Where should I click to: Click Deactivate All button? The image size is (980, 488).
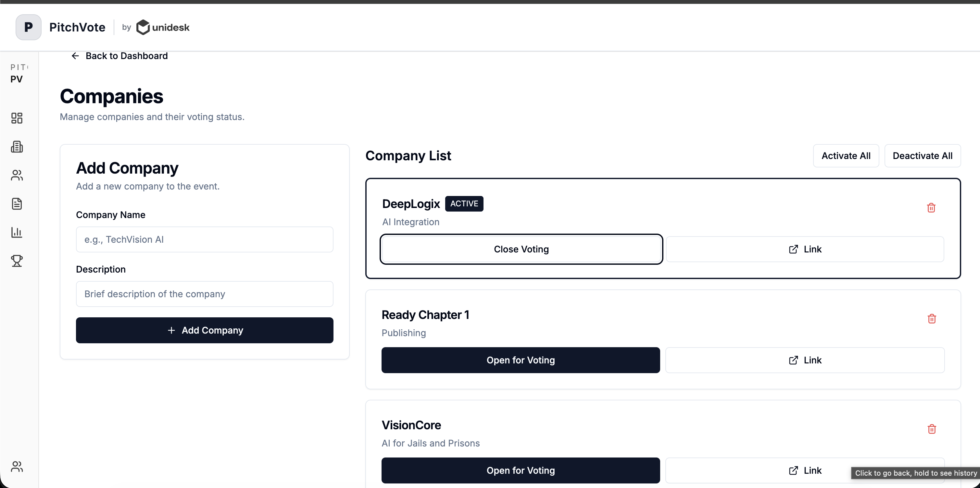coord(922,156)
